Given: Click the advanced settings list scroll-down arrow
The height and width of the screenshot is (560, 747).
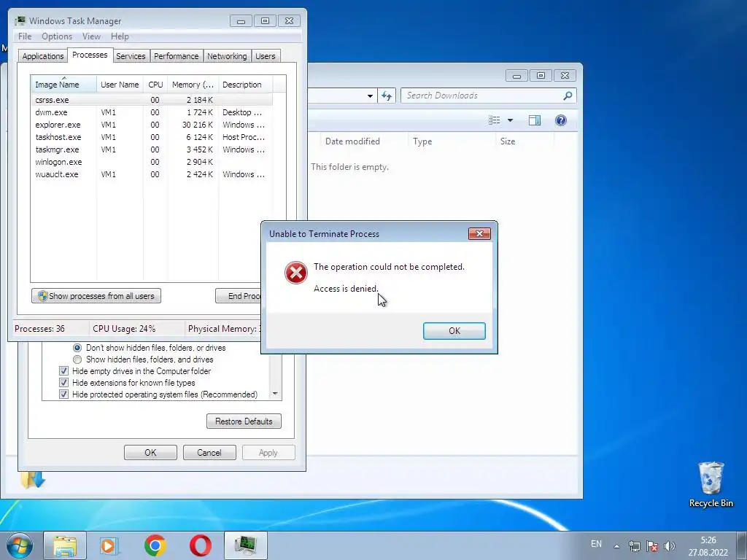Looking at the screenshot, I should click(275, 394).
